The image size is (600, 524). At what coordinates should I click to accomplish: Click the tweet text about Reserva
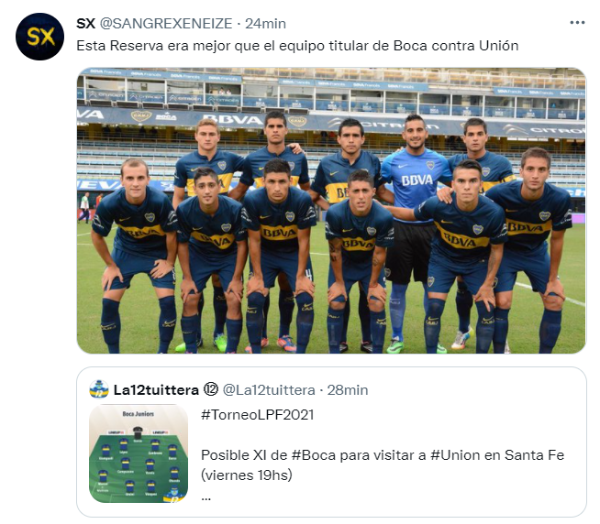coord(297,46)
